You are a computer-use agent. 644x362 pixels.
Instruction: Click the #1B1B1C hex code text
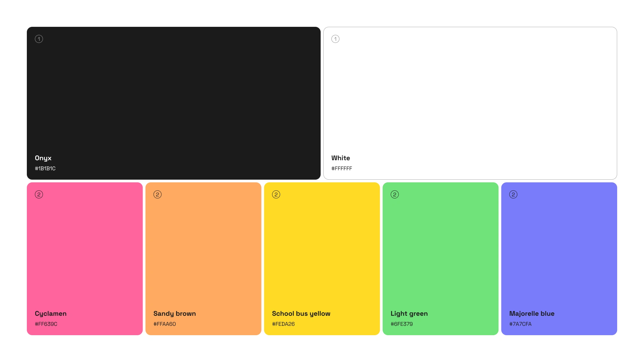pos(45,169)
